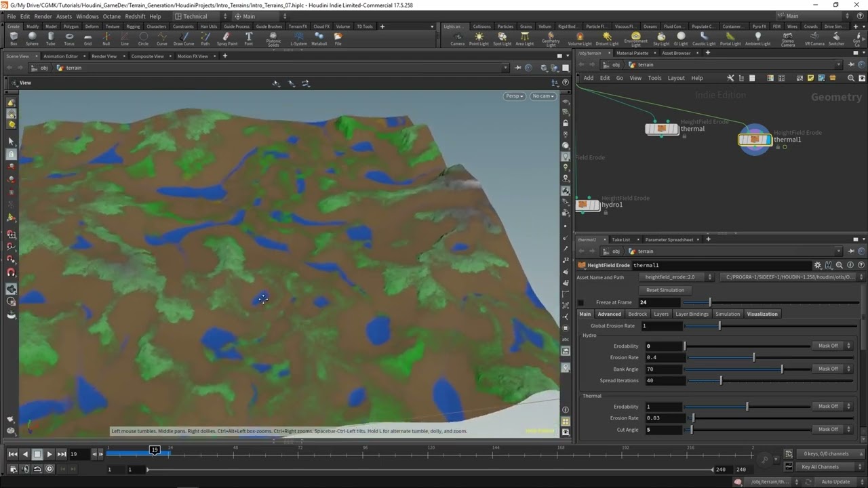The height and width of the screenshot is (488, 868).
Task: Create a Sky Light
Action: 661,39
